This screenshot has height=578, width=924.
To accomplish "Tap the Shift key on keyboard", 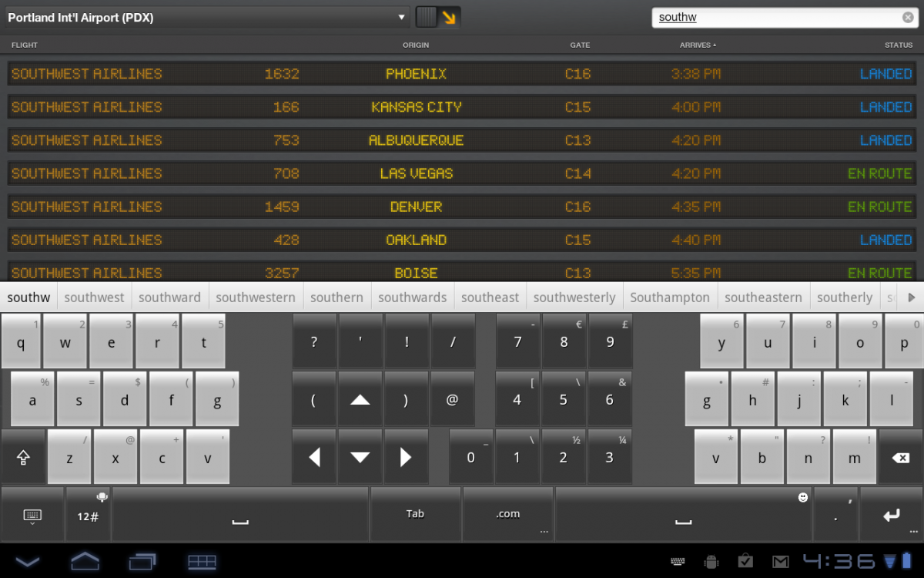I will [x=23, y=457].
